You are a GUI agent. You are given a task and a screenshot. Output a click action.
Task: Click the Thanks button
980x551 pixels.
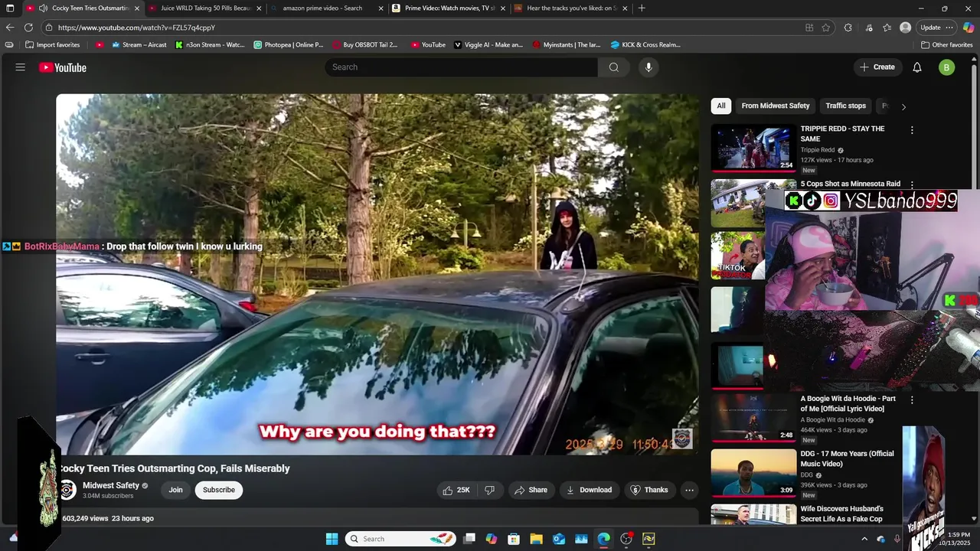649,490
